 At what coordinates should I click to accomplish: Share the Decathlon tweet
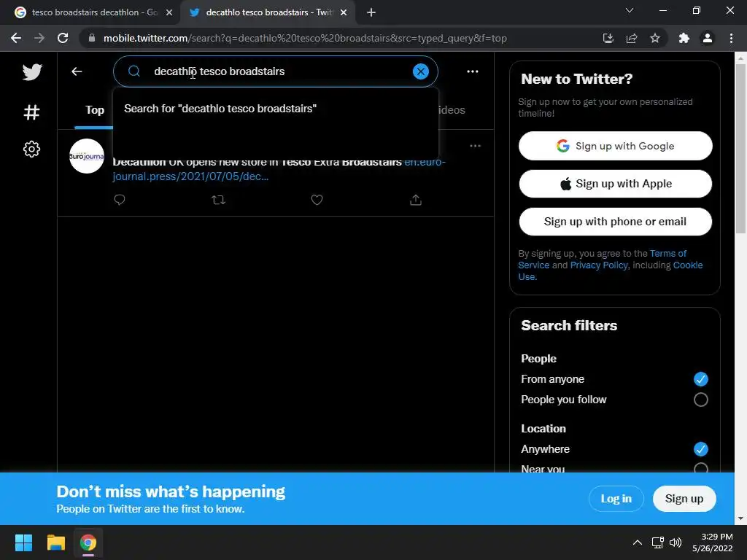415,200
